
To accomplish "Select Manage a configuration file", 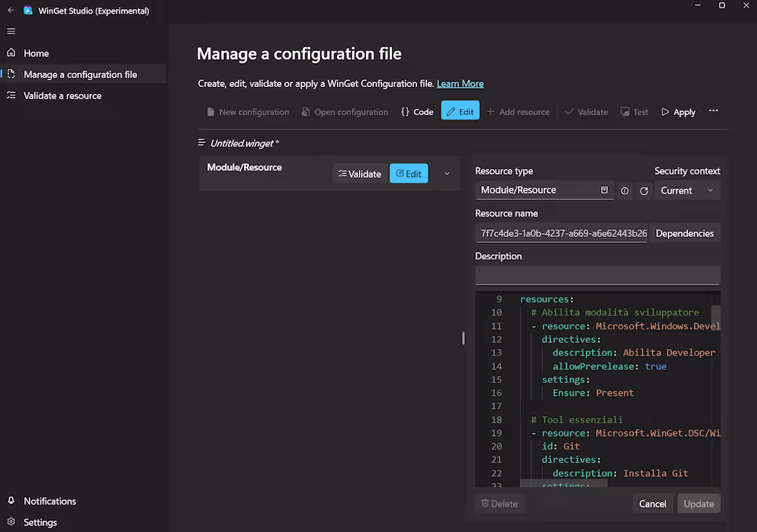I will tap(83, 74).
